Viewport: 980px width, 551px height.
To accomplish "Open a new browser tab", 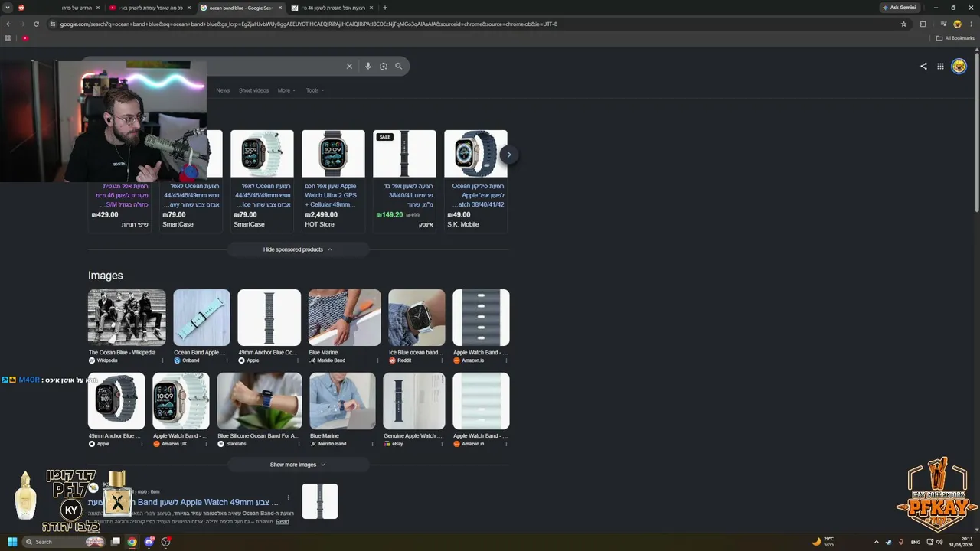I will (x=384, y=8).
